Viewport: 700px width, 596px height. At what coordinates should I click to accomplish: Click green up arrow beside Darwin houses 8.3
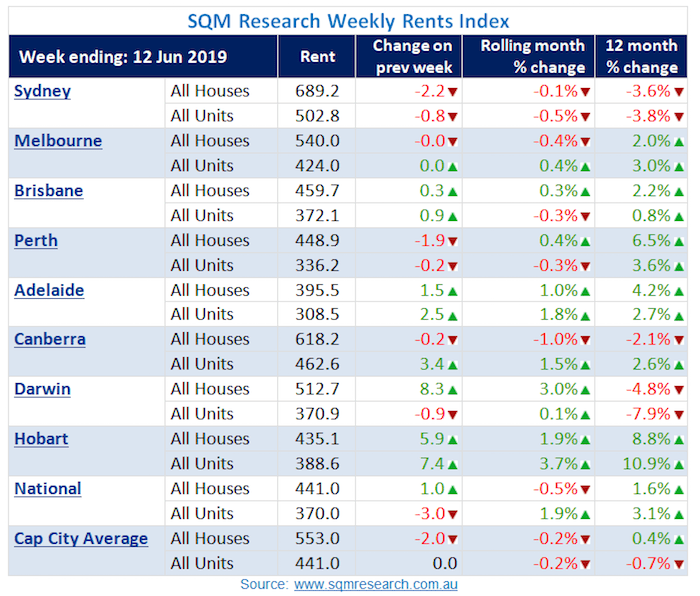tap(453, 390)
